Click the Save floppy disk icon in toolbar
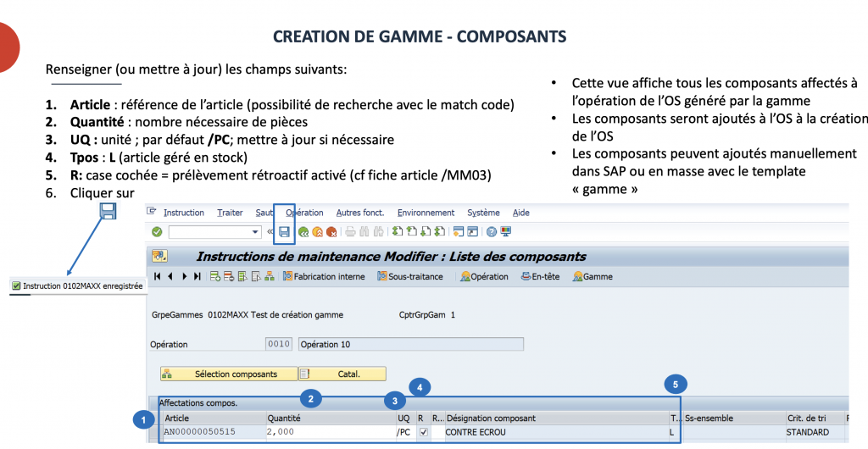Screen dimensions: 868x449 pyautogui.click(x=285, y=231)
